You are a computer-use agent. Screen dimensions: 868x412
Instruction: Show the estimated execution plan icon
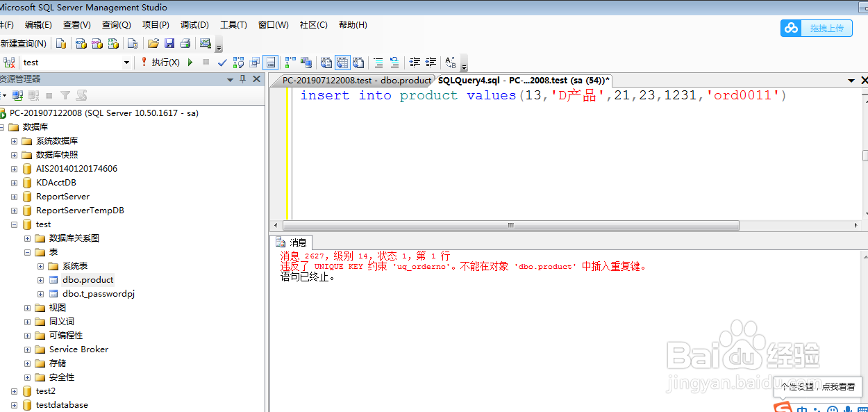239,63
